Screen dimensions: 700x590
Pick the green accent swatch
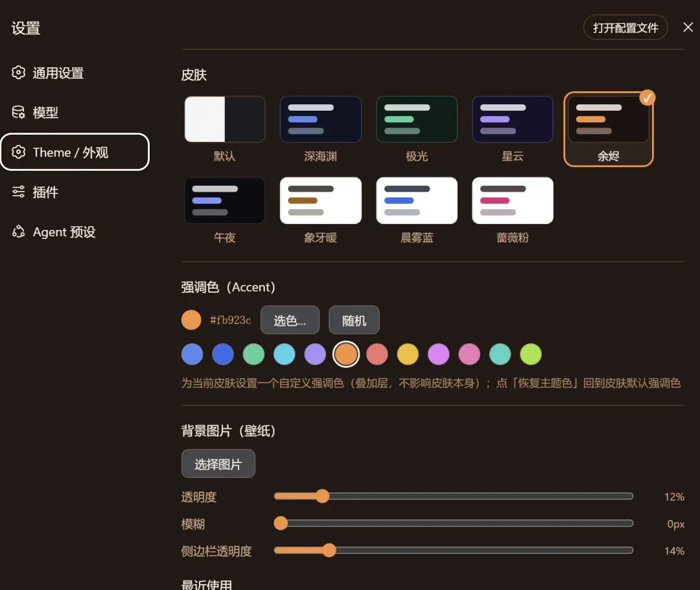(x=253, y=354)
